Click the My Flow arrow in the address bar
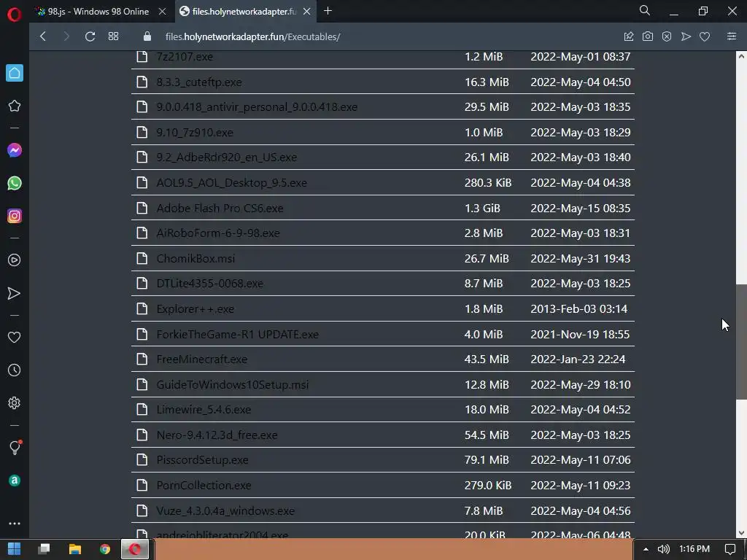Viewport: 747px width, 560px height. (686, 36)
